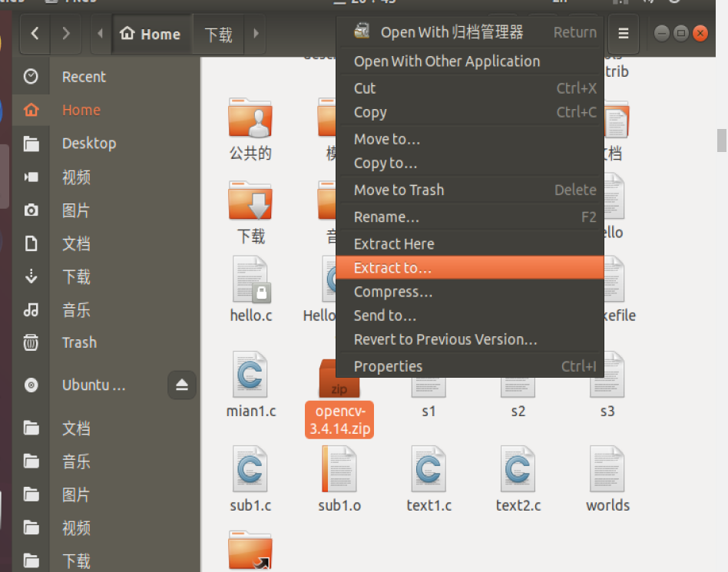This screenshot has width=728, height=572.
Task: Choose Open With Other Application
Action: click(x=470, y=61)
